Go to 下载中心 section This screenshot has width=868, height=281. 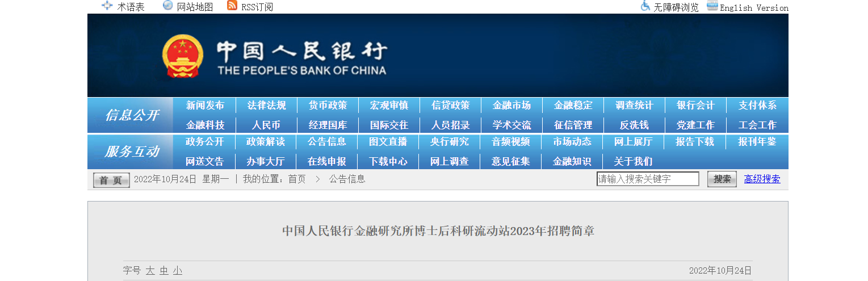click(x=388, y=161)
